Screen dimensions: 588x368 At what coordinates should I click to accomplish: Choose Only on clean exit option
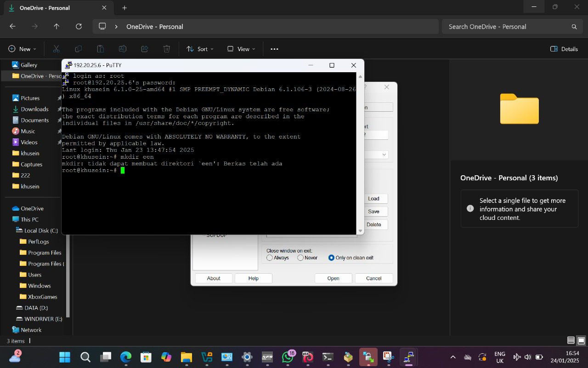[331, 258]
